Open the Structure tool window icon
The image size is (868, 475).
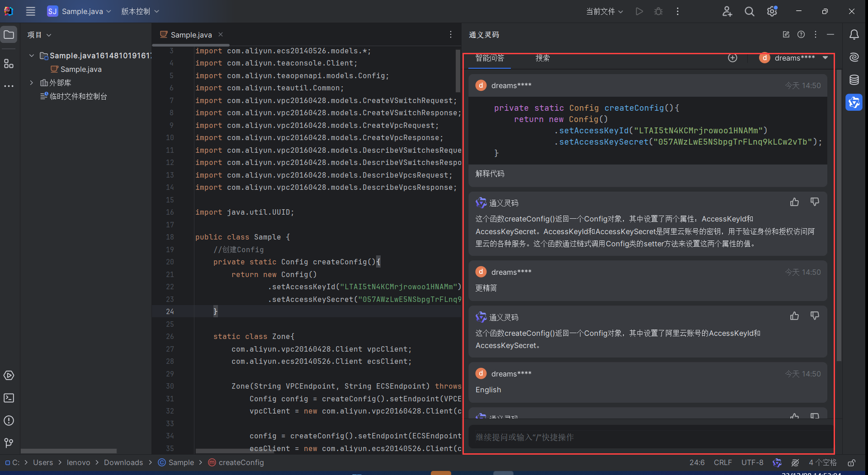pyautogui.click(x=9, y=64)
